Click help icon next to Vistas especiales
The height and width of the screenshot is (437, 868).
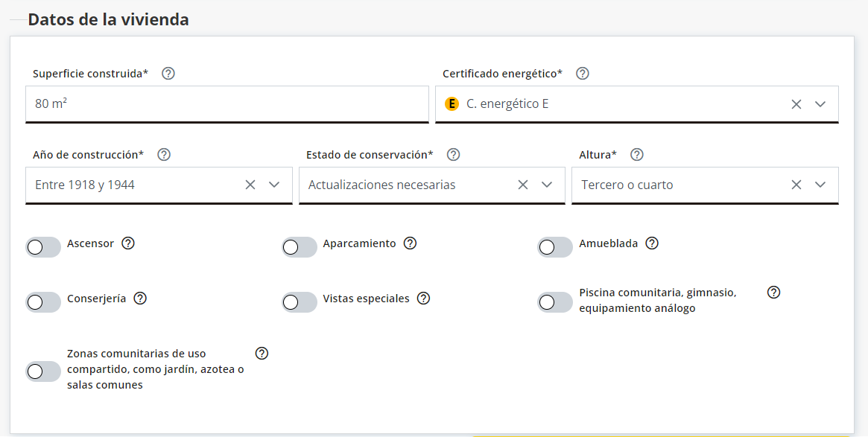[x=423, y=299]
